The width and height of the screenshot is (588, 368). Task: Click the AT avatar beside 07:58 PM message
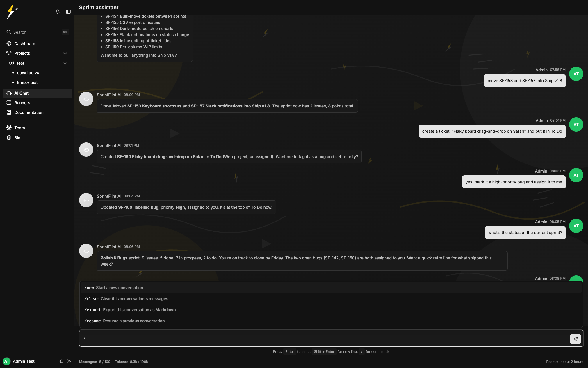click(x=576, y=74)
